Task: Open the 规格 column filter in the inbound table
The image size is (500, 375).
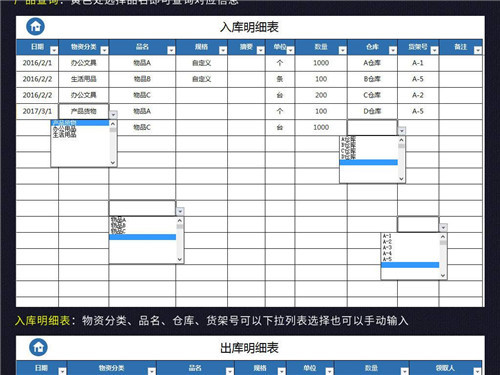Action: [x=223, y=50]
